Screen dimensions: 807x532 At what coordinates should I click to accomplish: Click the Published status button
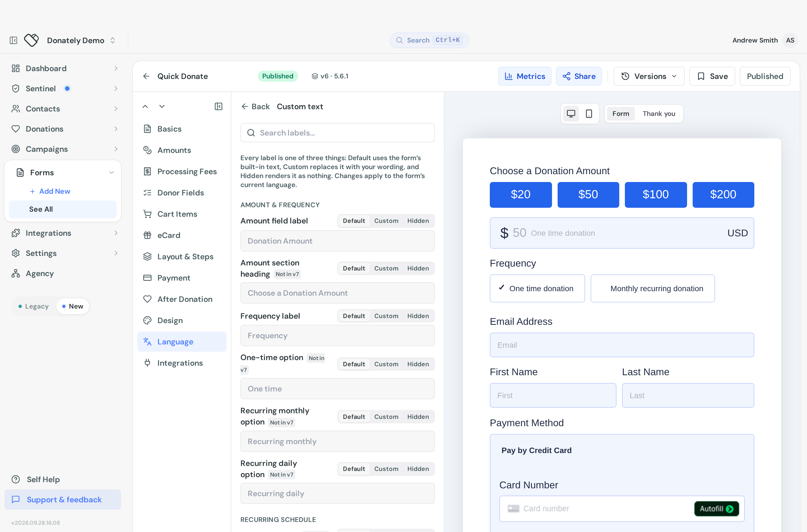[765, 76]
